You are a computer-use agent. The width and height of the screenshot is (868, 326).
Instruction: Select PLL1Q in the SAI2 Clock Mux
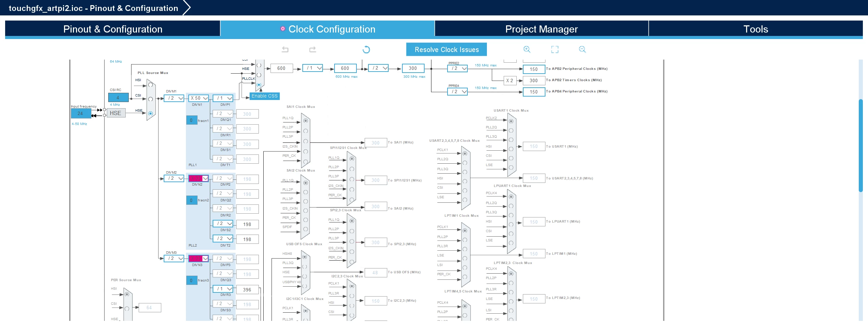305,183
